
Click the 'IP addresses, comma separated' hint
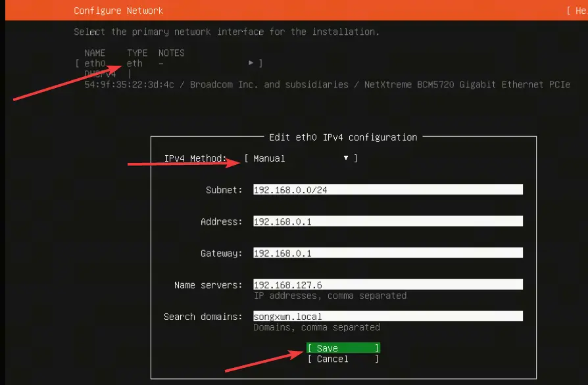[330, 296]
